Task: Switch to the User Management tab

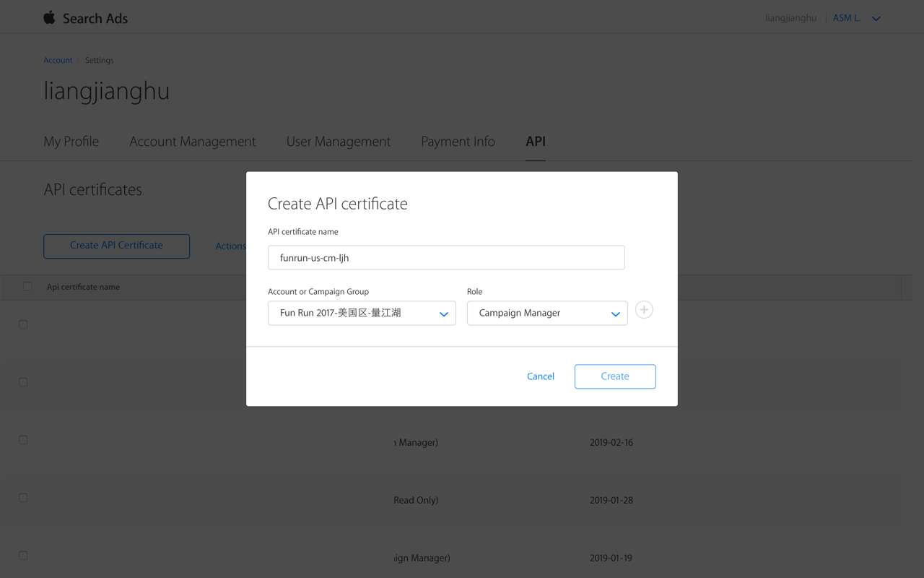Action: (339, 142)
